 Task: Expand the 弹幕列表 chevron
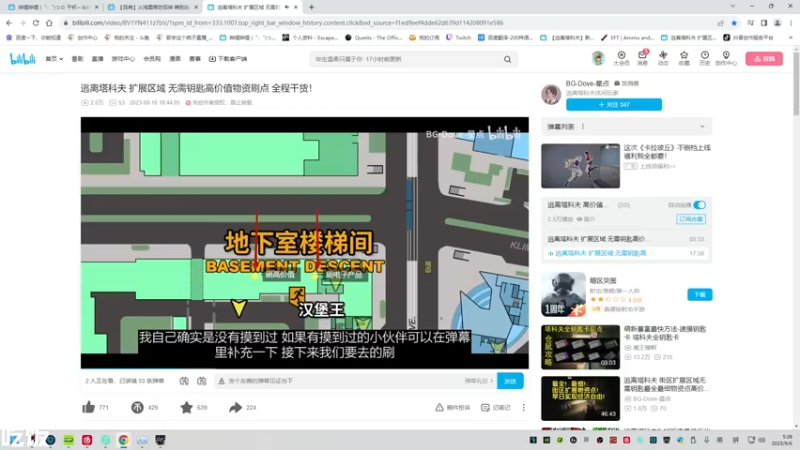pyautogui.click(x=702, y=127)
